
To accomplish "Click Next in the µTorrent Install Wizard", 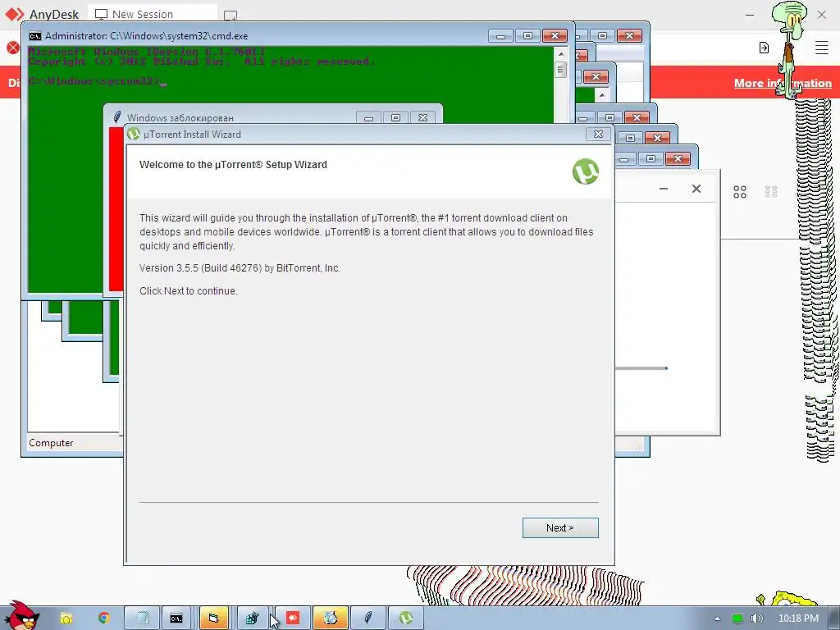I will [559, 527].
